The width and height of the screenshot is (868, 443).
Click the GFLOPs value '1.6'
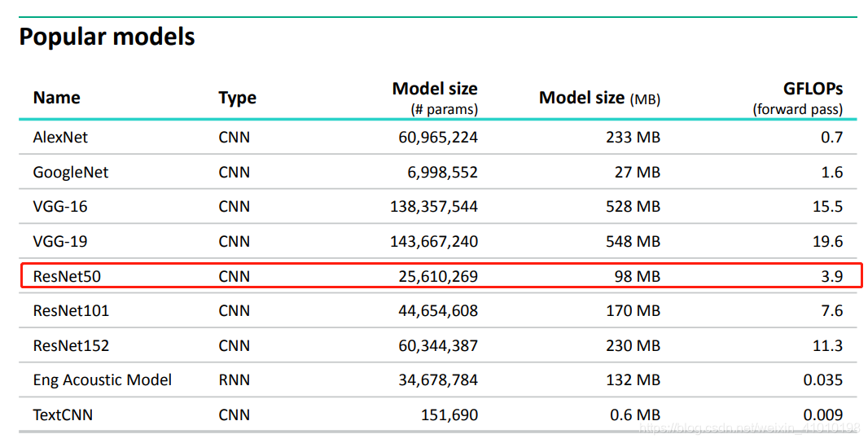click(831, 172)
